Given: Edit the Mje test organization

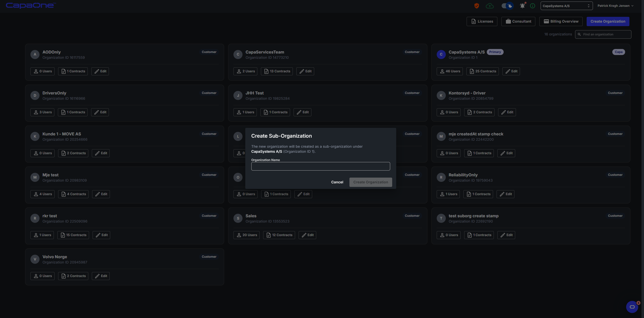Looking at the screenshot, I should tap(101, 194).
